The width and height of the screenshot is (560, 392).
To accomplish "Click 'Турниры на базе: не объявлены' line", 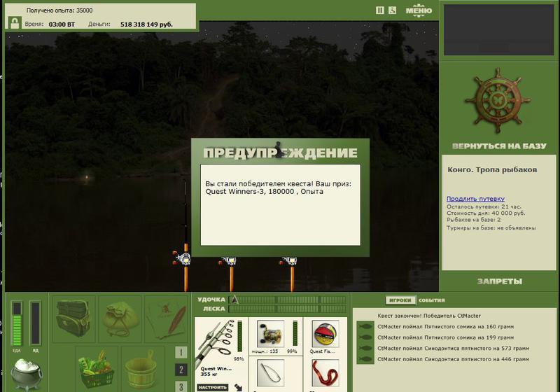I will pyautogui.click(x=491, y=227).
